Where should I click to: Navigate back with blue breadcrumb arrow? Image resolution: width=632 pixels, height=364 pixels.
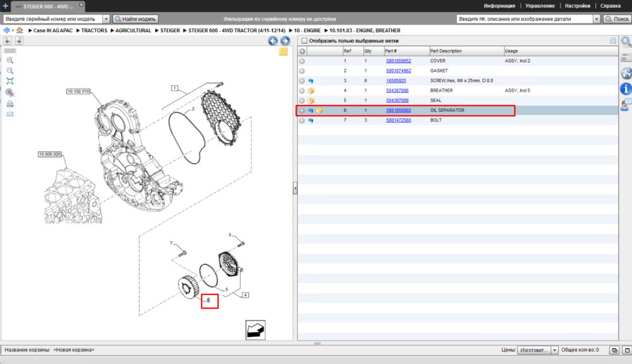pyautogui.click(x=6, y=30)
